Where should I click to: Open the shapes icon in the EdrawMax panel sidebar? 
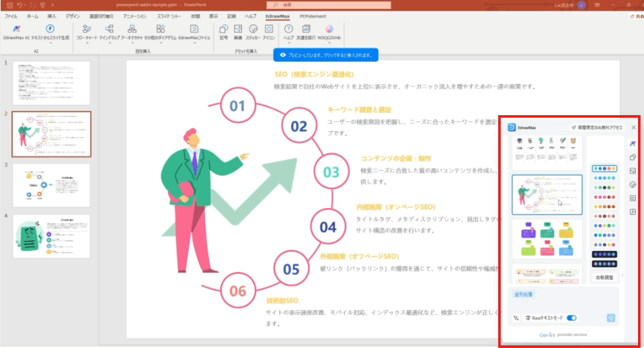(633, 157)
